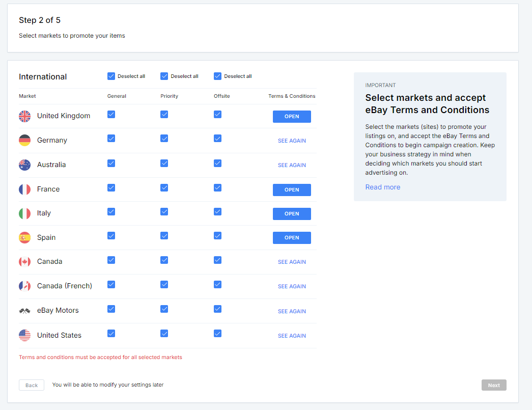Click the Next button
The height and width of the screenshot is (410, 532).
[x=494, y=385]
